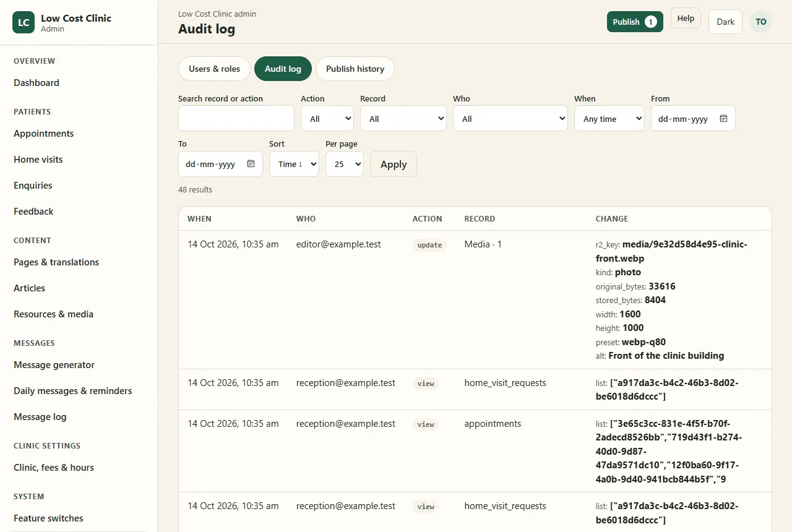Open Resources & media page
The width and height of the screenshot is (792, 532).
tap(79, 314)
